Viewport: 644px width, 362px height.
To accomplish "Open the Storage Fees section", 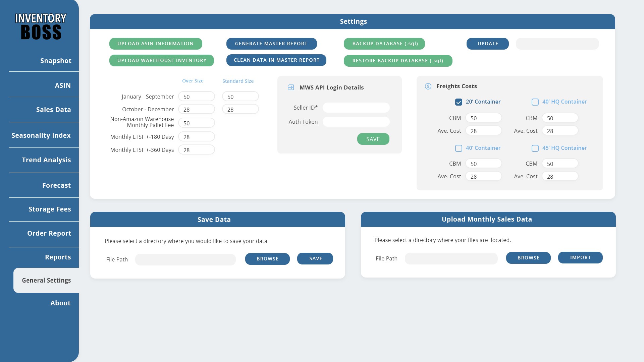I will tap(50, 209).
